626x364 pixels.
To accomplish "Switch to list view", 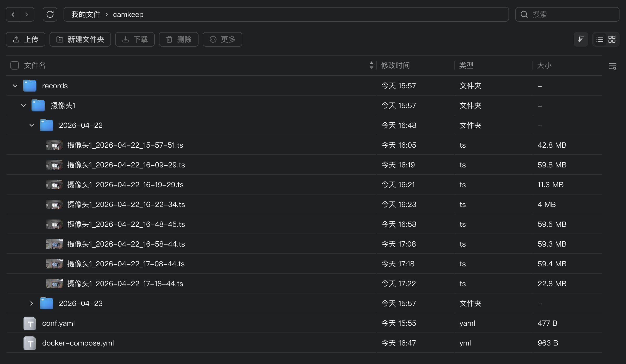I will [600, 39].
